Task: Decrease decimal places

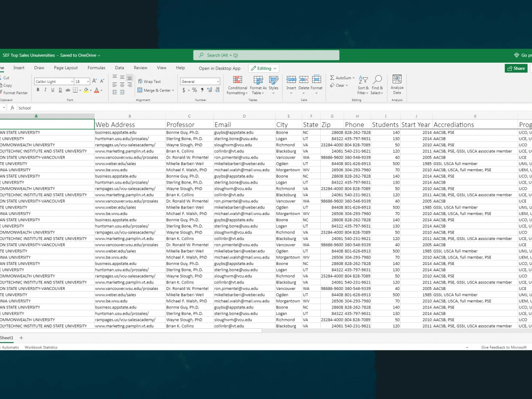Action: coord(217,90)
